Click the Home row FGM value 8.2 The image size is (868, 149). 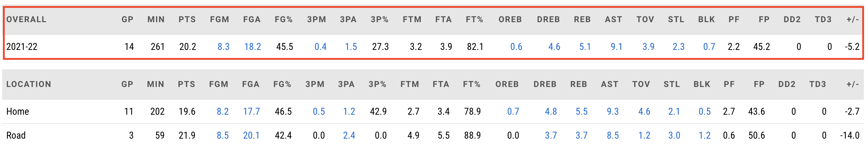(x=223, y=112)
